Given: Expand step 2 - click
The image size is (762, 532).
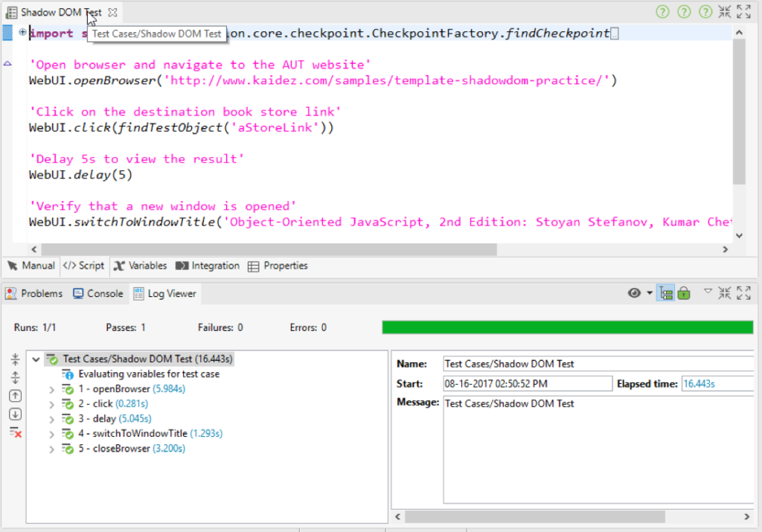Looking at the screenshot, I should [51, 404].
